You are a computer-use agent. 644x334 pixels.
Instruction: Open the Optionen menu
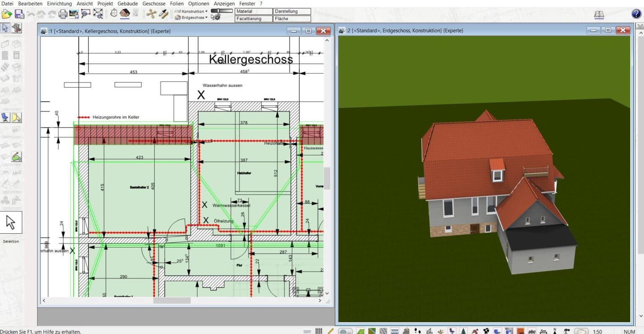(199, 3)
